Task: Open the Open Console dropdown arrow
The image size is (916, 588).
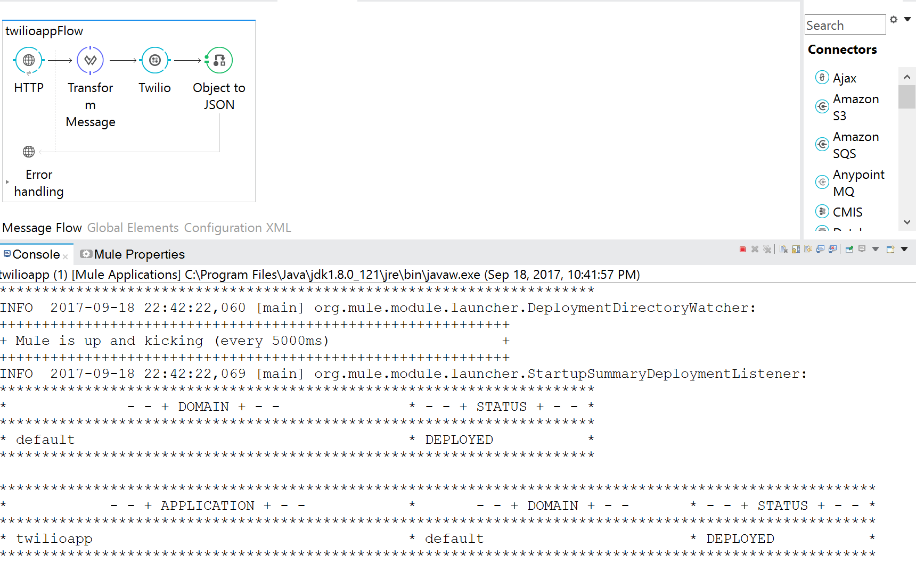Action: pyautogui.click(x=904, y=249)
